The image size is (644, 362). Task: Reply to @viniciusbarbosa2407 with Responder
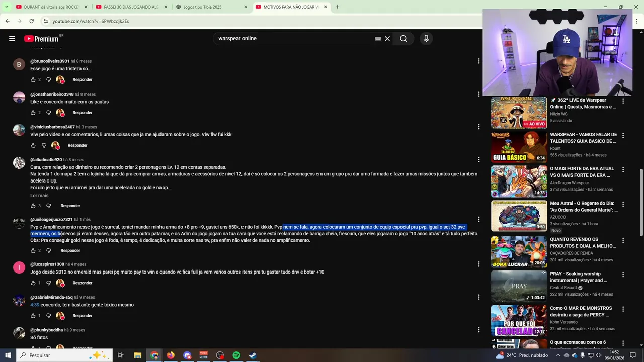click(x=77, y=145)
